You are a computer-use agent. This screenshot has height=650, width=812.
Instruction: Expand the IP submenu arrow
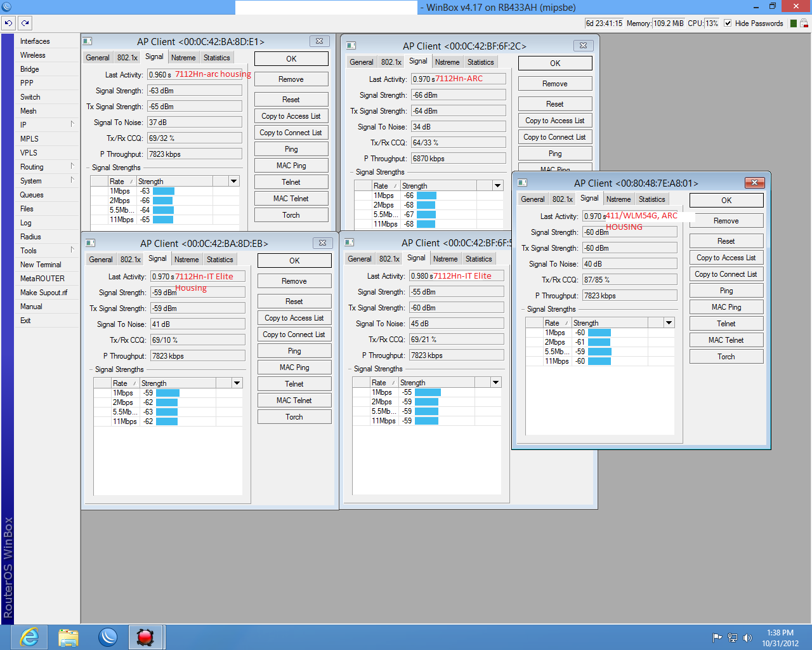click(x=72, y=124)
